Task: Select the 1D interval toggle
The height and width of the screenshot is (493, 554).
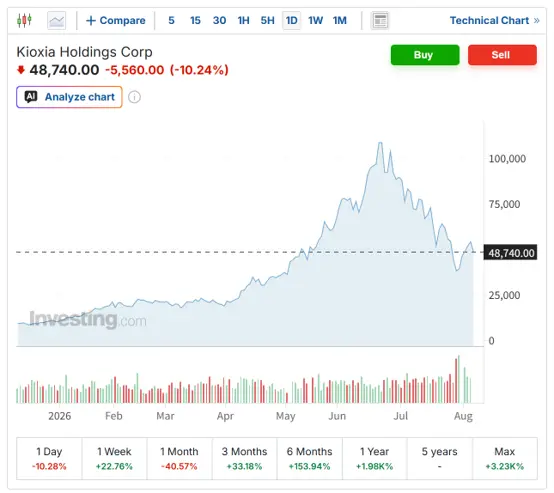Action: 291,20
